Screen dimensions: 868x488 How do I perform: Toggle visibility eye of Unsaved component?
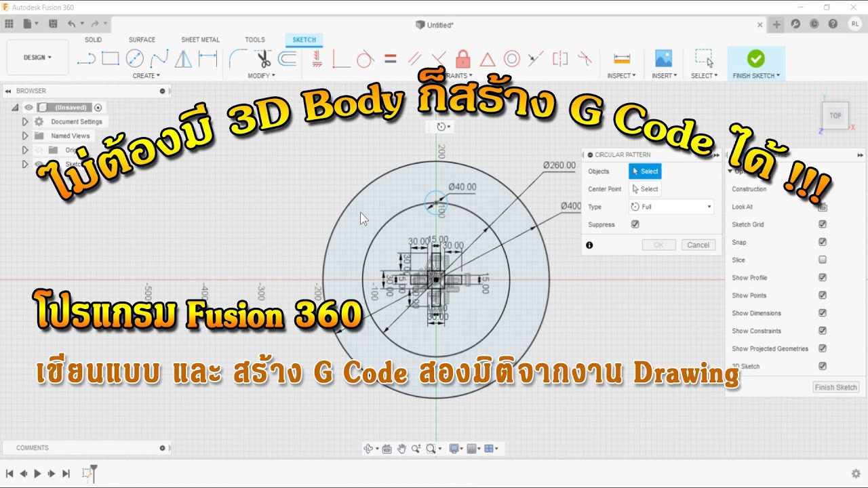(28, 107)
